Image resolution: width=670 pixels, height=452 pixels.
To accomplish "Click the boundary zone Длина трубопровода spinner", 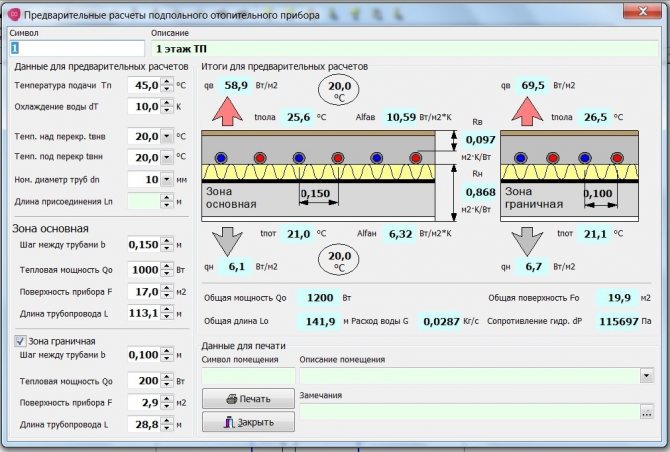I will point(167,426).
